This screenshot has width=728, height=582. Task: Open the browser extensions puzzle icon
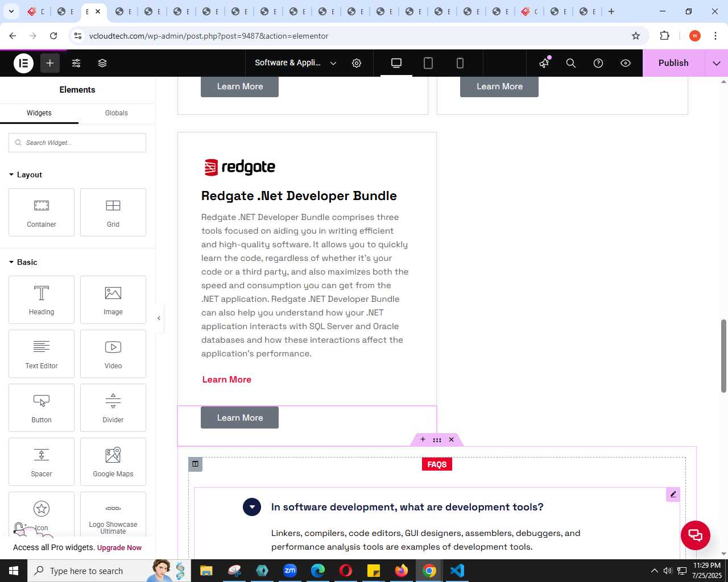point(665,36)
